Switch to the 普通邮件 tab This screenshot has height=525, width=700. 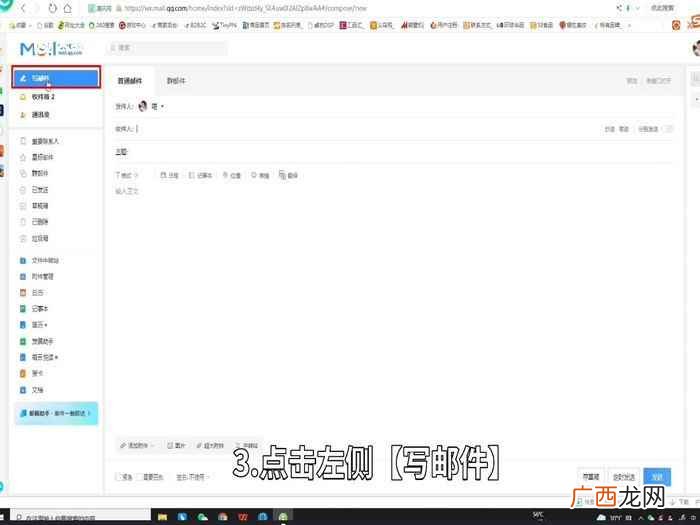tap(130, 81)
